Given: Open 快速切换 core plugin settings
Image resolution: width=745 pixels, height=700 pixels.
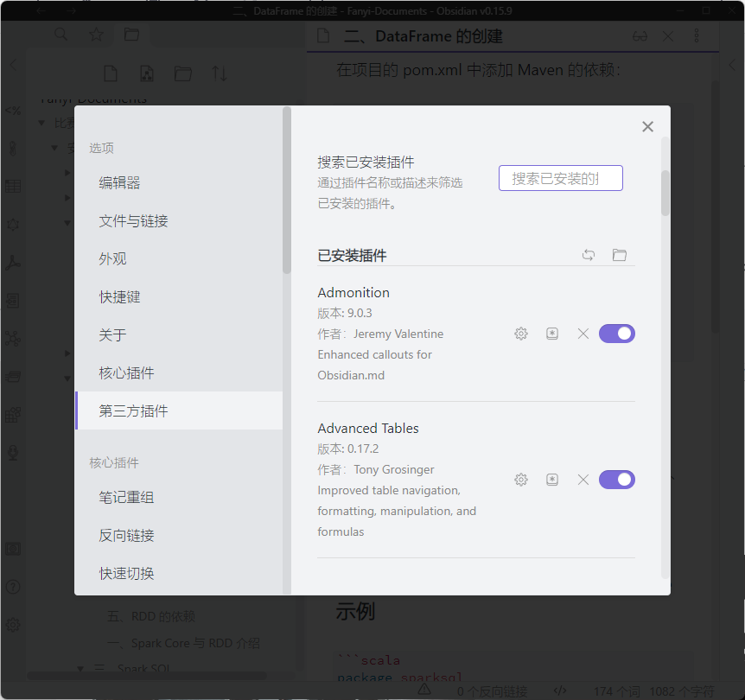Looking at the screenshot, I should 179,574.
